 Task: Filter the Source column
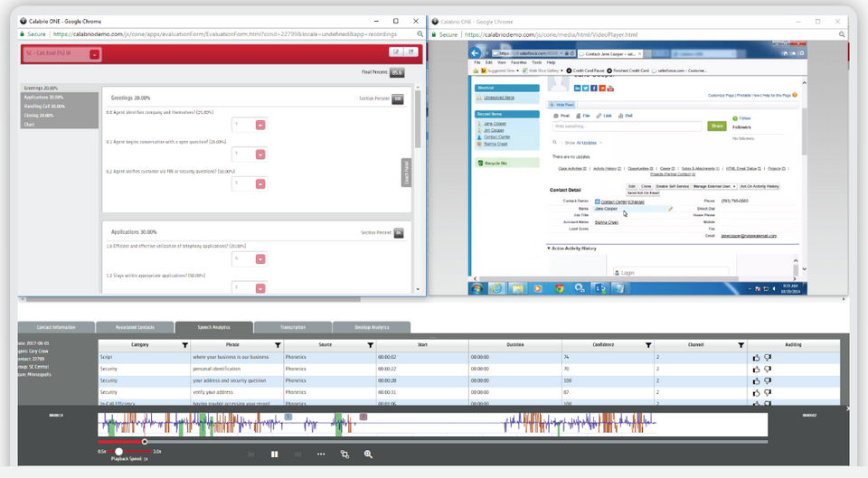point(371,345)
